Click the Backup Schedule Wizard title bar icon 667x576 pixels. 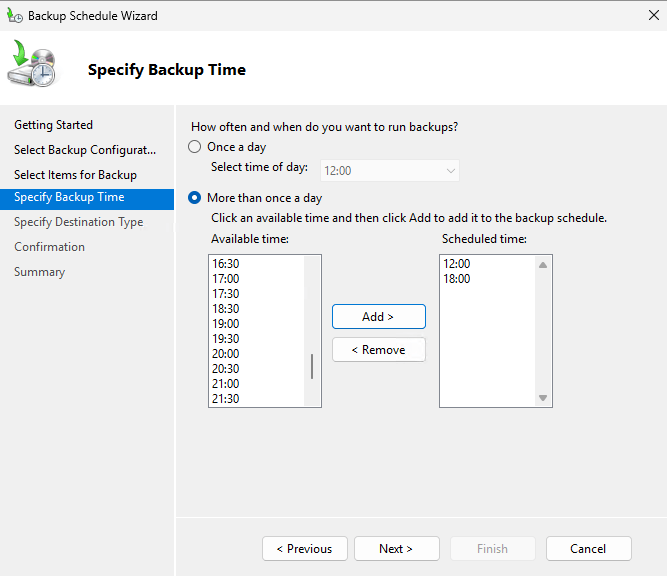click(x=15, y=16)
